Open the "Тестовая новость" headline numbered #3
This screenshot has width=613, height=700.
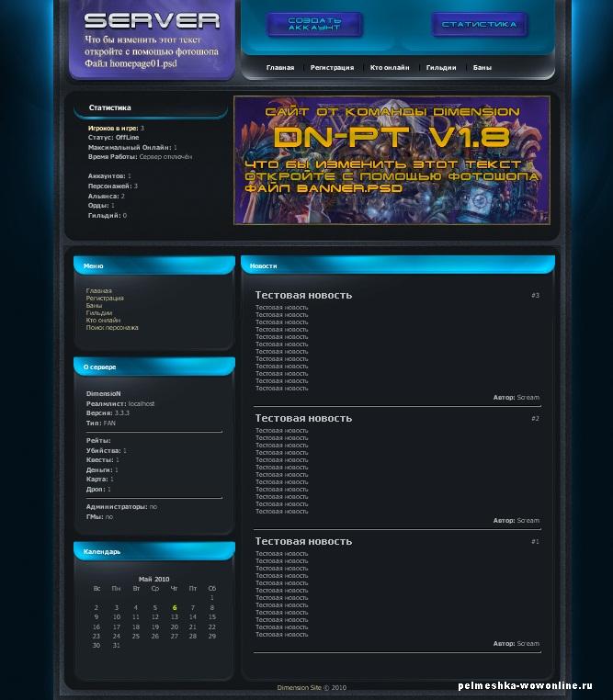point(303,295)
